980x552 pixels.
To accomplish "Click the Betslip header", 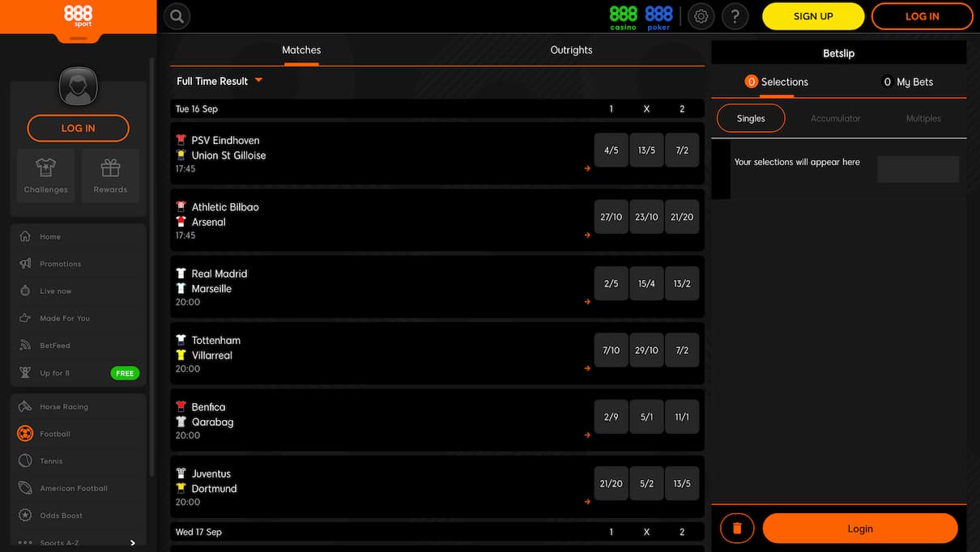I will (x=839, y=53).
